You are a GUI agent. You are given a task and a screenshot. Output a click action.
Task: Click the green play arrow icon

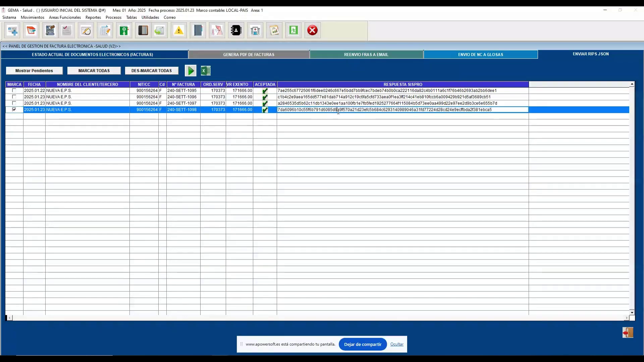(191, 71)
